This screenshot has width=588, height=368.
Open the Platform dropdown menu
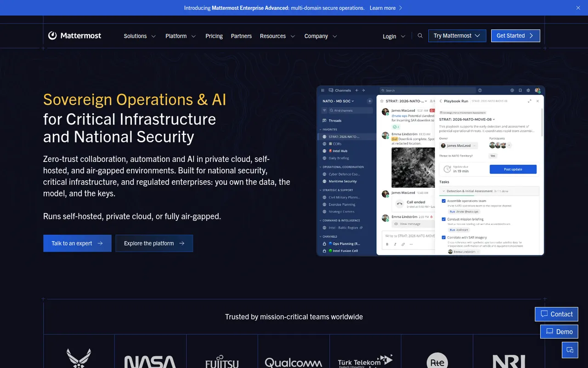[x=181, y=36]
